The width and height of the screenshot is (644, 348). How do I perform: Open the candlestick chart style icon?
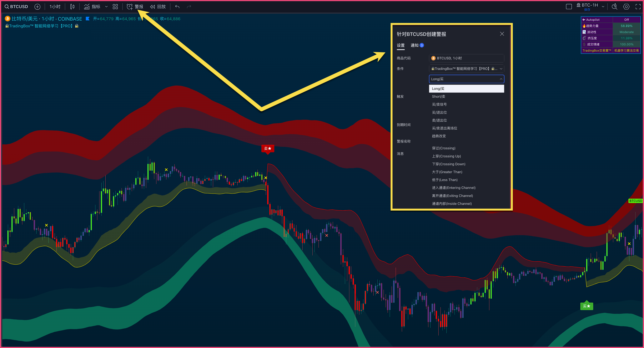click(72, 7)
